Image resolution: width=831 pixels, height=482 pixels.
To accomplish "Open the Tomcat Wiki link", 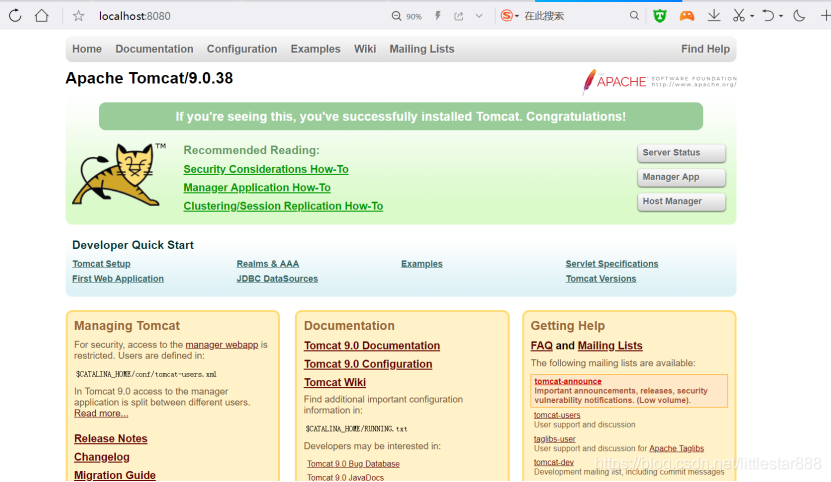I will [x=335, y=382].
